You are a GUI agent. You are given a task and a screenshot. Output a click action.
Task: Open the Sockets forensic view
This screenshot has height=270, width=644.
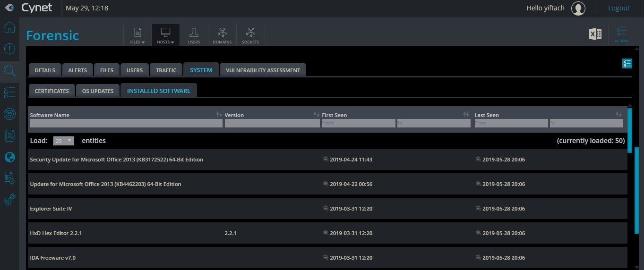pyautogui.click(x=250, y=35)
